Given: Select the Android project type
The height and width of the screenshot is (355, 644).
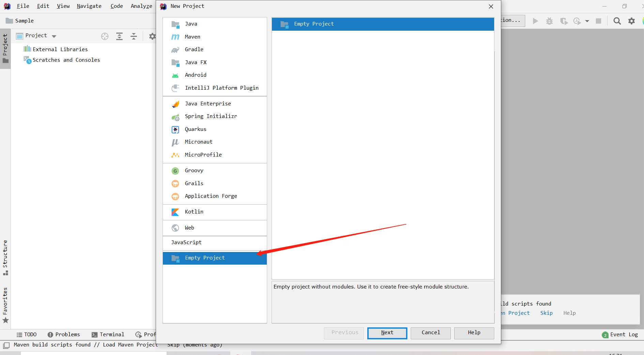Looking at the screenshot, I should [x=215, y=75].
